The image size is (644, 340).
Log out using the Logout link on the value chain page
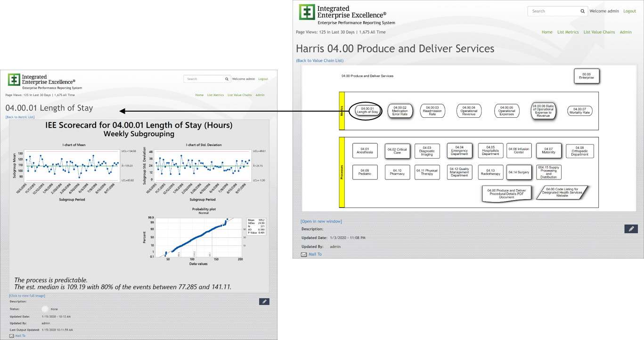(x=629, y=11)
